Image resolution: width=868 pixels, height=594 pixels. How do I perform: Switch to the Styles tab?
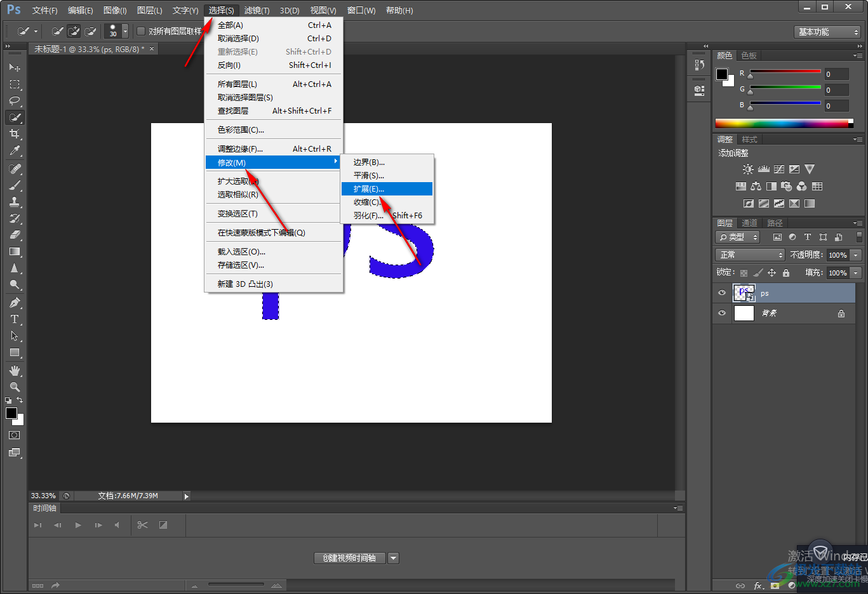point(749,139)
